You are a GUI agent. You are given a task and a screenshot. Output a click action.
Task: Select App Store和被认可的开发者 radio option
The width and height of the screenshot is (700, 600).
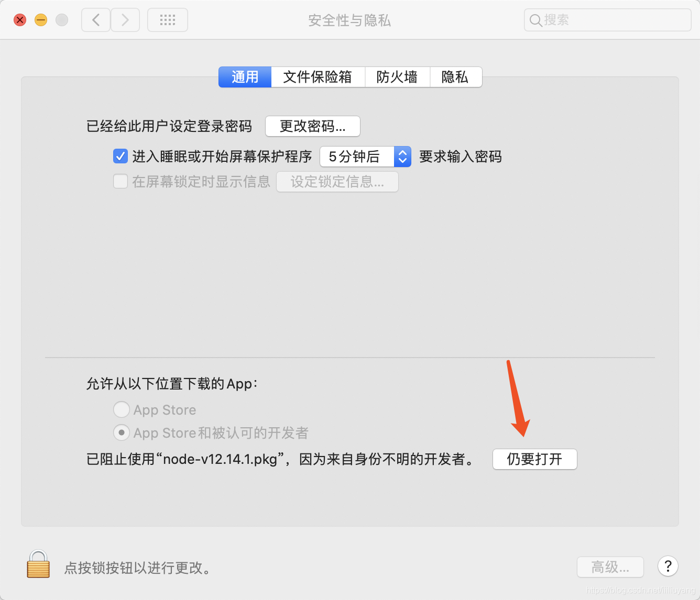point(122,432)
